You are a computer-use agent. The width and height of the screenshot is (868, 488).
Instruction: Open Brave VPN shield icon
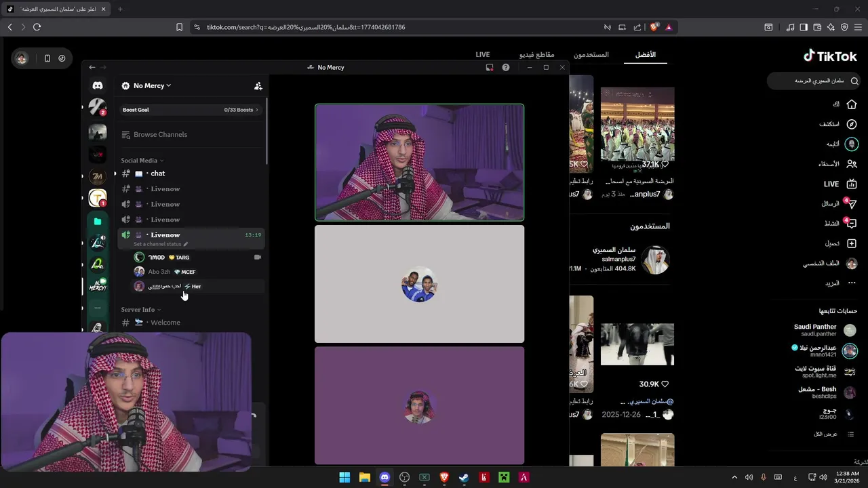coord(844,27)
